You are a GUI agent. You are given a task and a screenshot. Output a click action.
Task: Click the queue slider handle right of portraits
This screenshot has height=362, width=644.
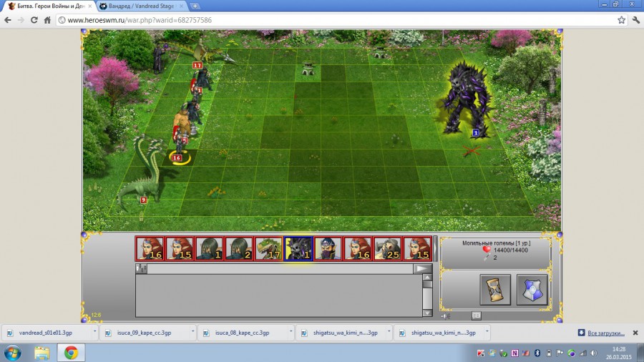point(435,248)
